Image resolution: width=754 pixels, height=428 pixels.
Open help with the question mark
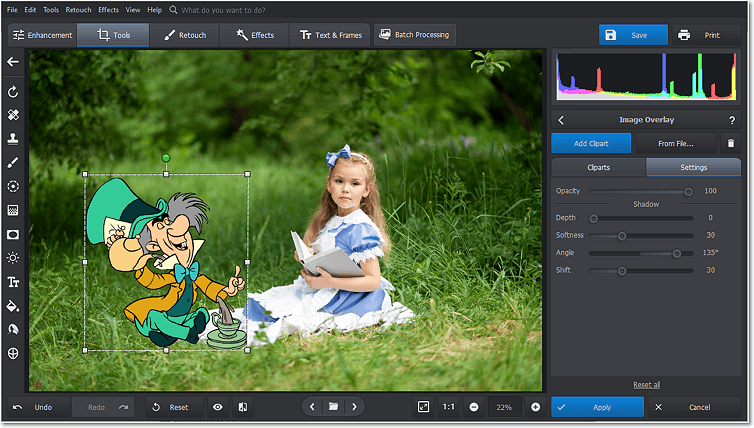[732, 120]
